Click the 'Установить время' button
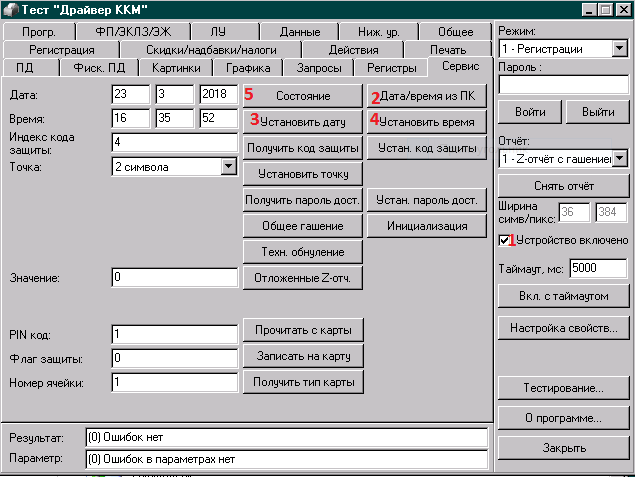This screenshot has width=635, height=477. [x=421, y=122]
